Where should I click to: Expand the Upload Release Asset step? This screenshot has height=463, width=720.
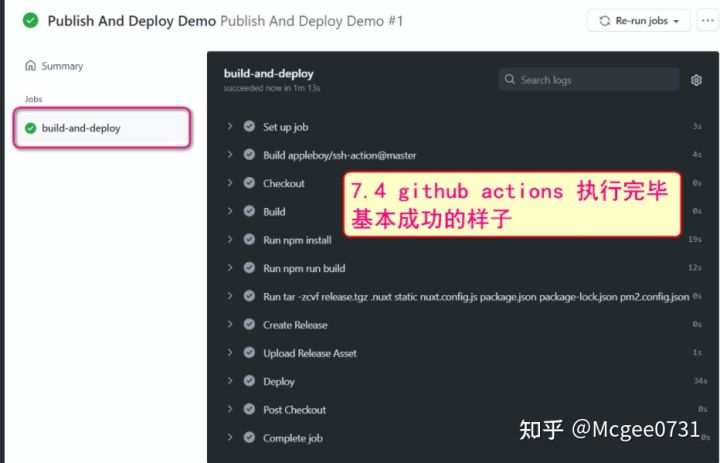pyautogui.click(x=230, y=352)
